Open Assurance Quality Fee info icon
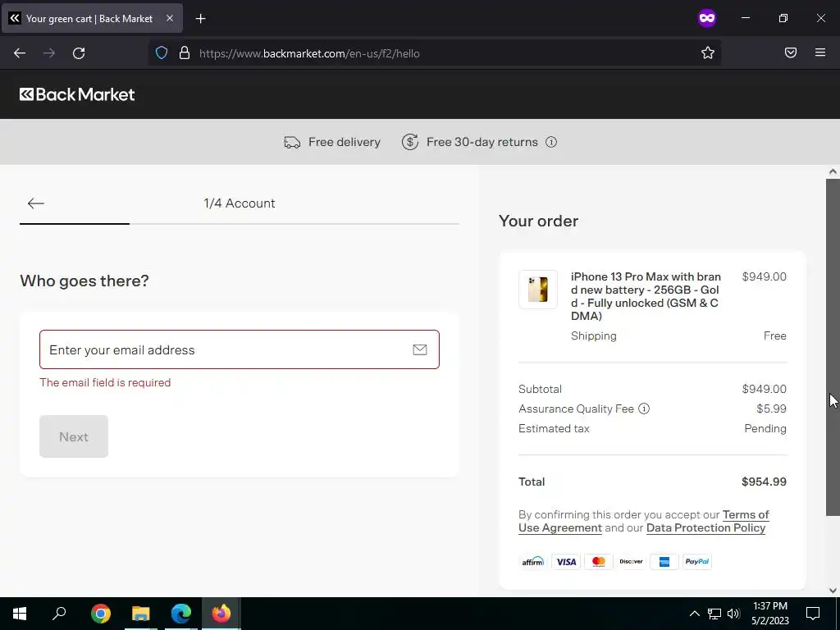The image size is (840, 630). [x=644, y=409]
